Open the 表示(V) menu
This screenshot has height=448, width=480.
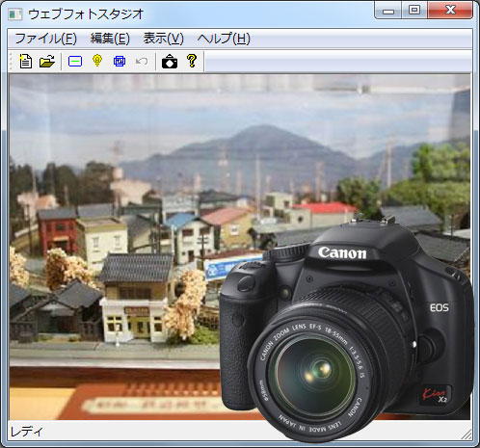[x=164, y=39]
